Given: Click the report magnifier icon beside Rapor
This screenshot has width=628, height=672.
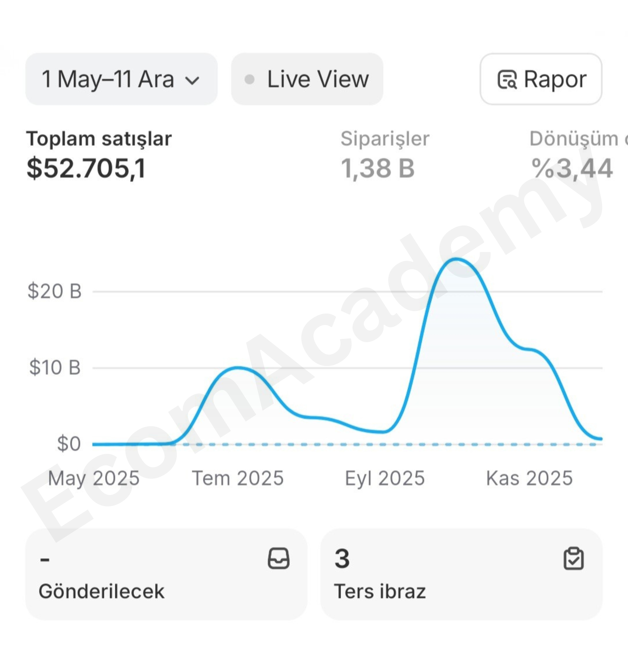Looking at the screenshot, I should pyautogui.click(x=507, y=79).
